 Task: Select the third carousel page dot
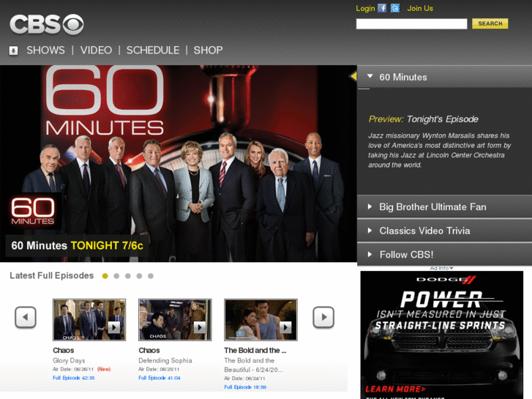coord(128,276)
